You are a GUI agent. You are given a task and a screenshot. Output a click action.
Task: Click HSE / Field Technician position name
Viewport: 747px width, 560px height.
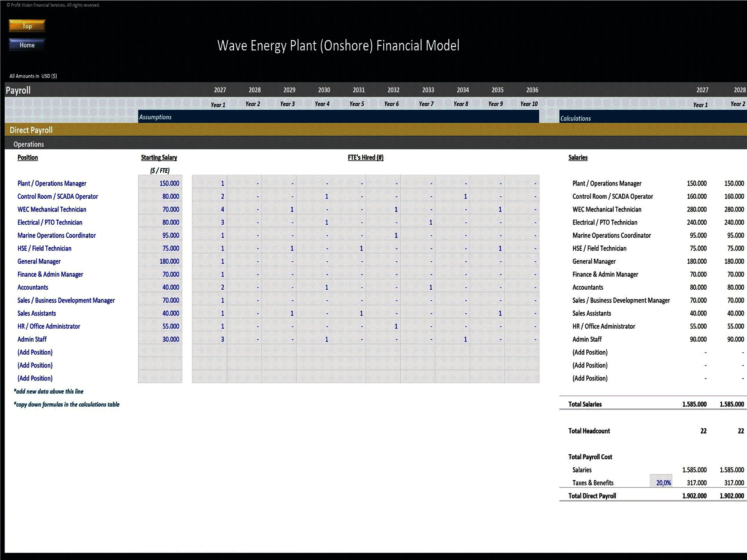tap(44, 248)
